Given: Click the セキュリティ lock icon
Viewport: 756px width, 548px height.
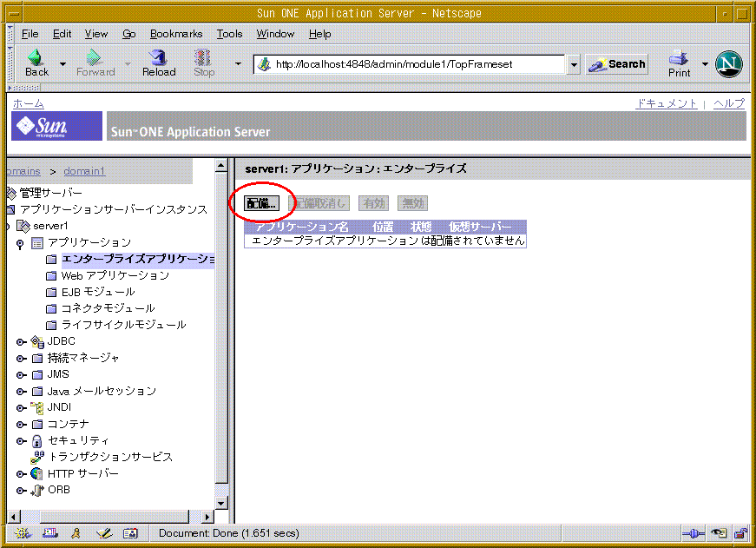Looking at the screenshot, I should (37, 441).
